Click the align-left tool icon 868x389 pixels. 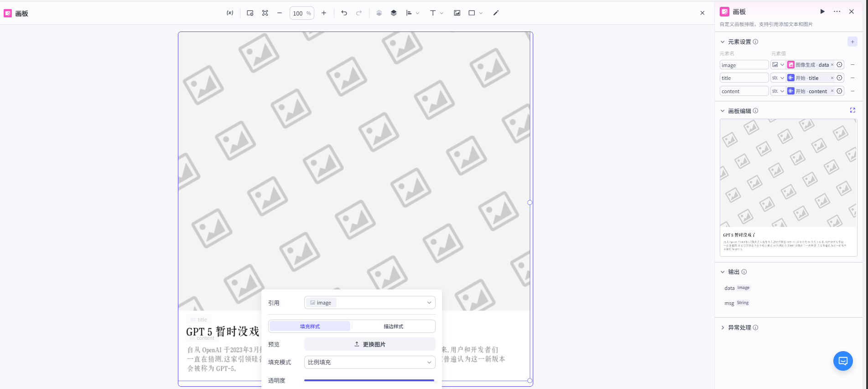[x=409, y=13]
